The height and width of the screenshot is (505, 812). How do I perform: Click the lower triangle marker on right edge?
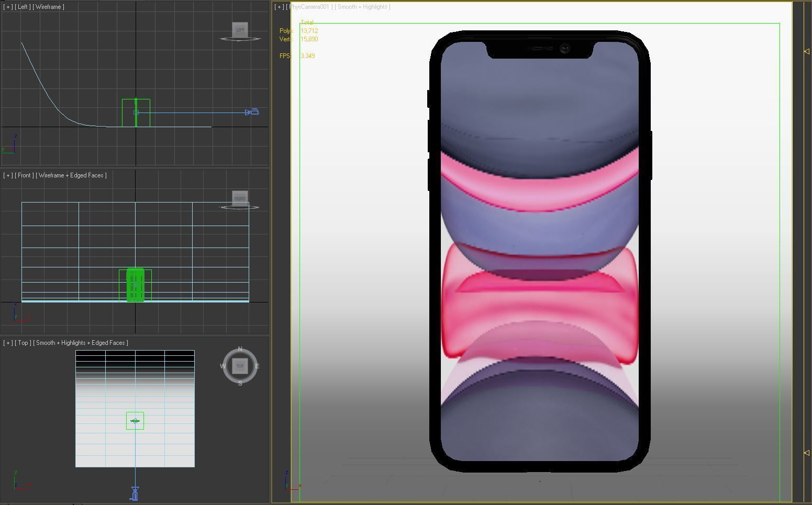pyautogui.click(x=806, y=453)
